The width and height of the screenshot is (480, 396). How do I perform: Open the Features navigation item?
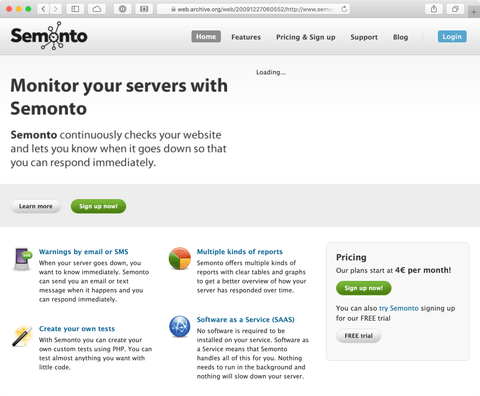point(246,37)
